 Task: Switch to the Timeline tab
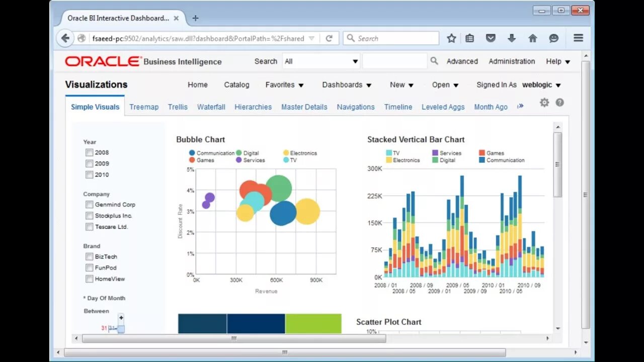coord(398,107)
